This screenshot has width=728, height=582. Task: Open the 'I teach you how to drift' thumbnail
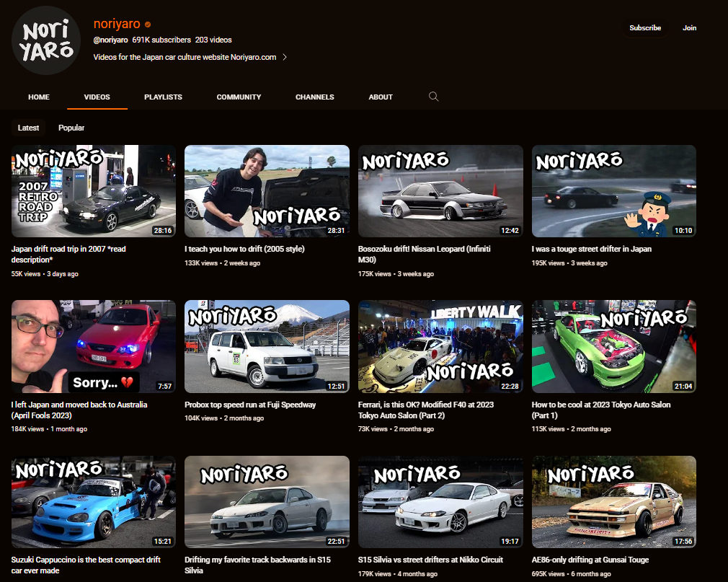click(267, 191)
